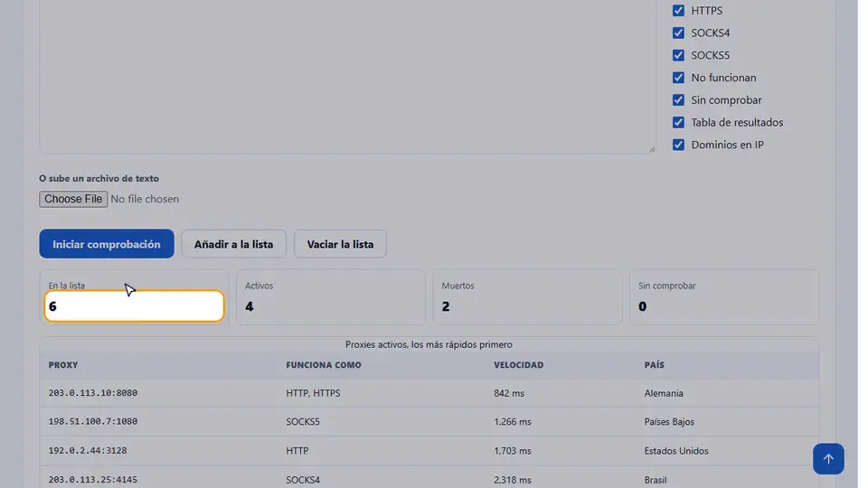This screenshot has height=488, width=868.
Task: Click the table caption Proxies activos
Action: [x=429, y=344]
